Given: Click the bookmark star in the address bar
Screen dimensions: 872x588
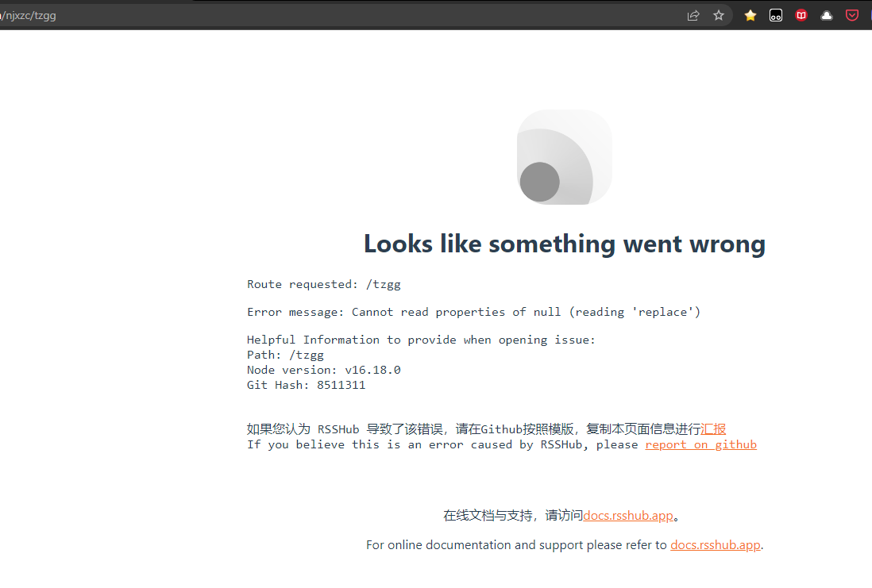Looking at the screenshot, I should pyautogui.click(x=719, y=14).
